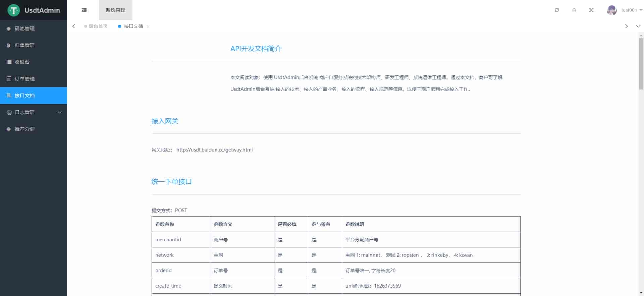Click the 归集管理 bitcoin icon in sidebar
Screen dimensions: 644x296
tap(9, 45)
